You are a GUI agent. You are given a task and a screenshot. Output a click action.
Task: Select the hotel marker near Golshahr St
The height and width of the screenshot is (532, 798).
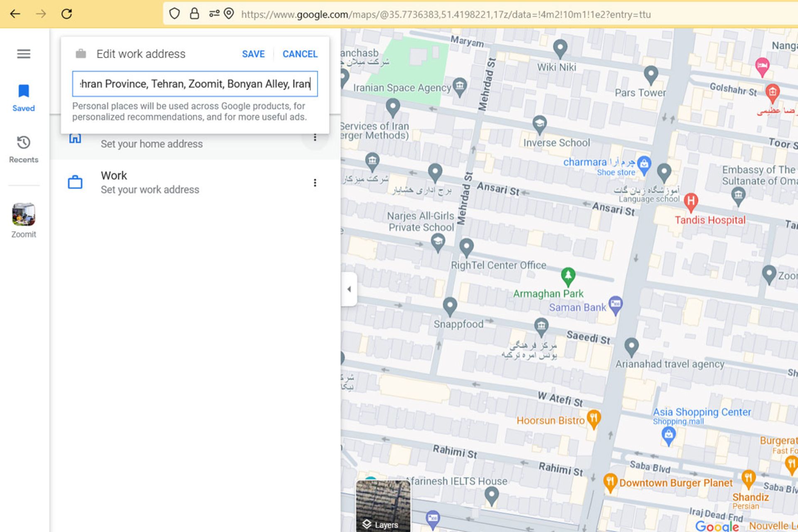click(762, 67)
